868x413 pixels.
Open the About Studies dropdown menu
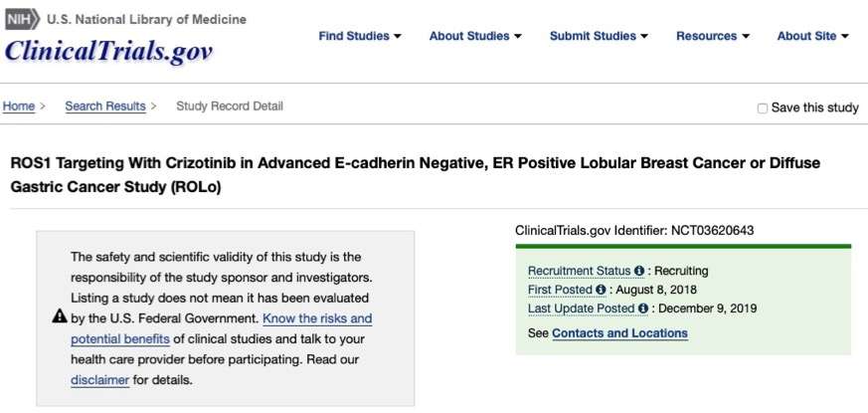475,36
